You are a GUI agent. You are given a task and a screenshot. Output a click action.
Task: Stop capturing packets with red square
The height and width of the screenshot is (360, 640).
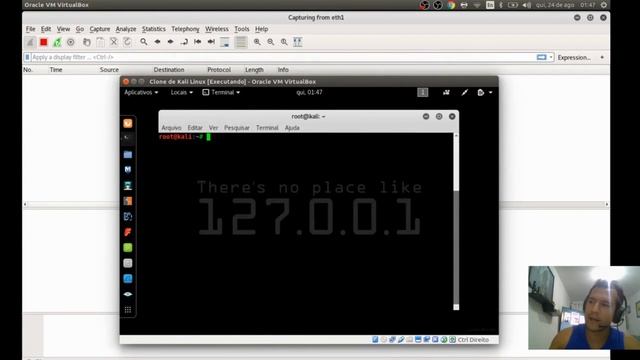[44, 42]
